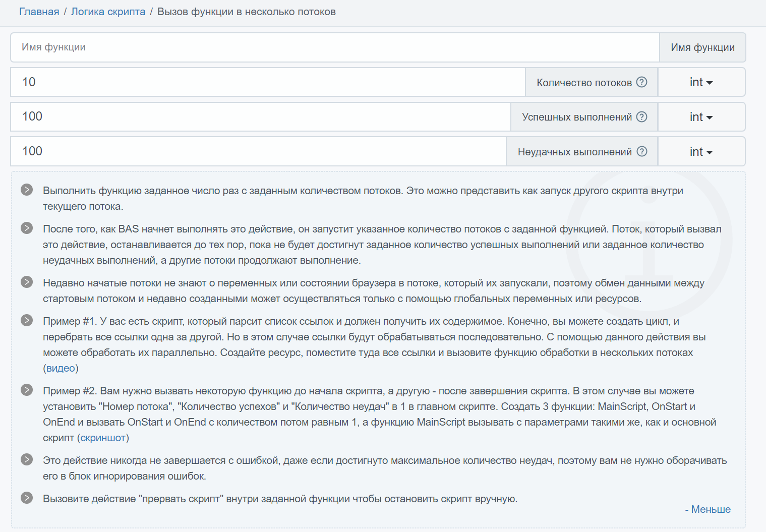The image size is (766, 532).
Task: Click the Имя функции label button
Action: 702,47
